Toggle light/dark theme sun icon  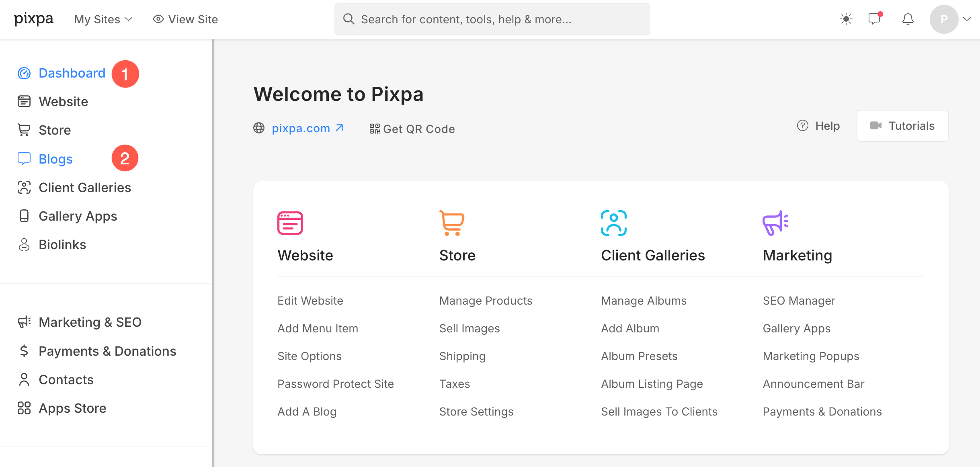click(x=846, y=19)
